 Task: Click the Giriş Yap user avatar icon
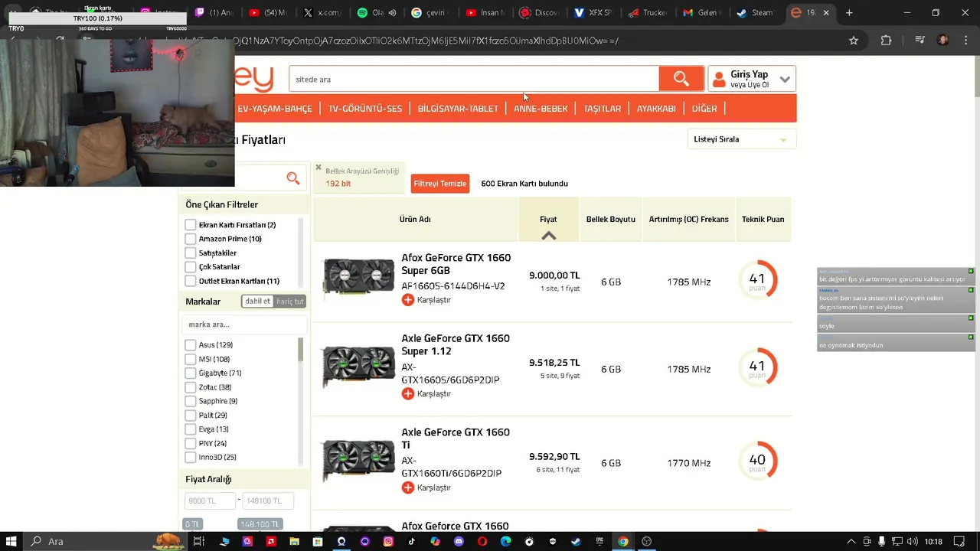718,80
